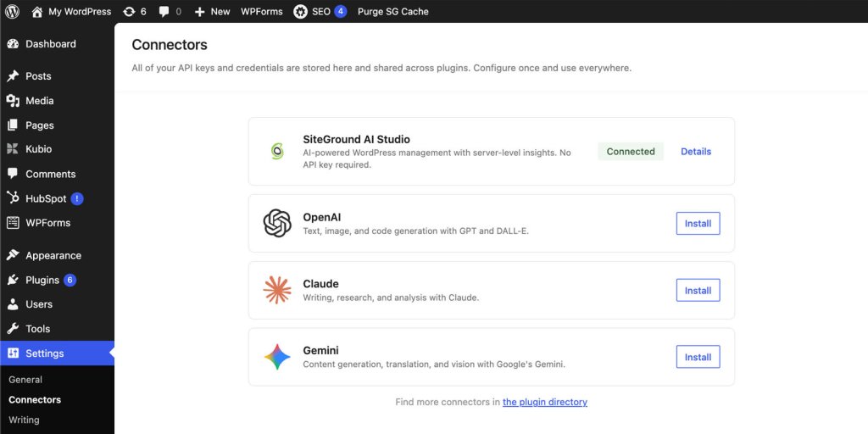Add new content via New button
The image size is (868, 434).
(212, 12)
